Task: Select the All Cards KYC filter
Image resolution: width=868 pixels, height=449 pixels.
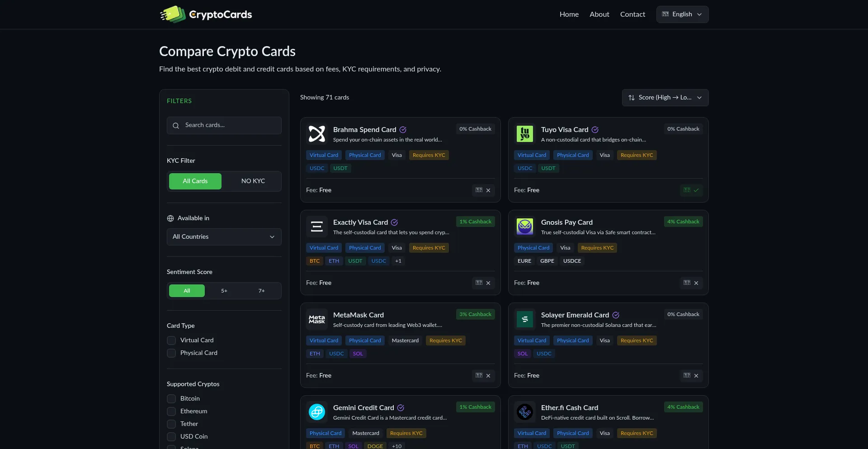Action: [195, 181]
